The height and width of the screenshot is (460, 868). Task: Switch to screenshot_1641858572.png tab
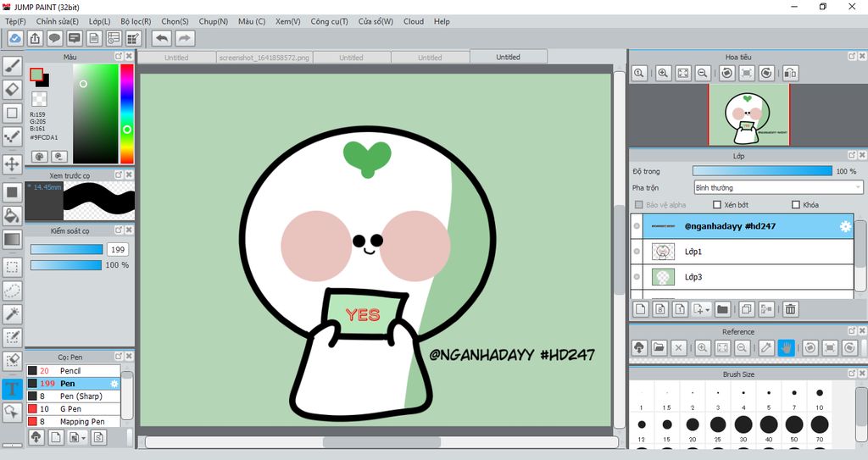pos(264,58)
